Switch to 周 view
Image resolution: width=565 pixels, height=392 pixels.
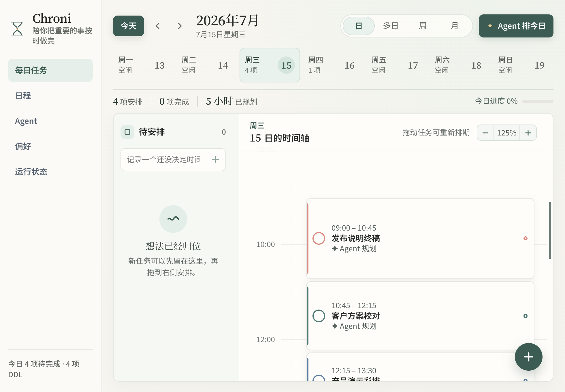coord(423,26)
